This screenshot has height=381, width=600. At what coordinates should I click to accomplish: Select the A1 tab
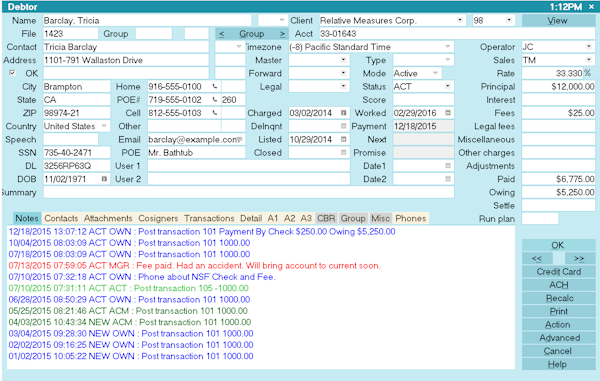point(272,218)
